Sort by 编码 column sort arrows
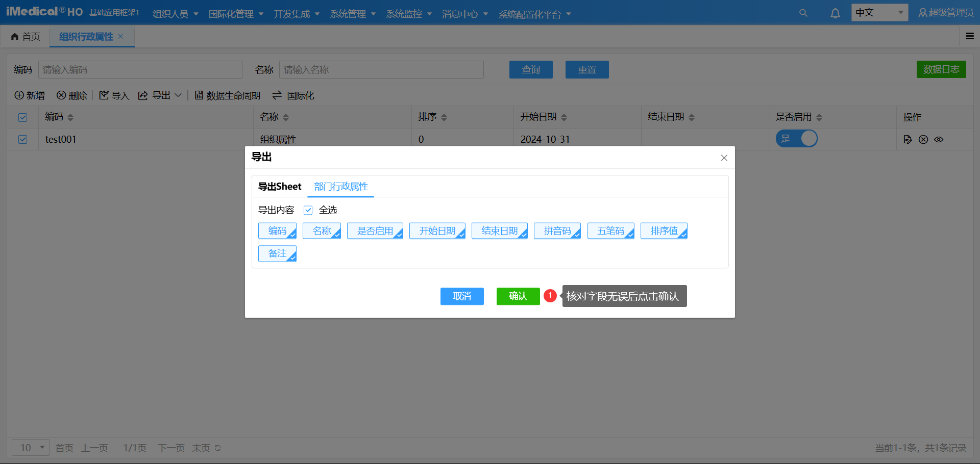The image size is (980, 464). pos(70,117)
